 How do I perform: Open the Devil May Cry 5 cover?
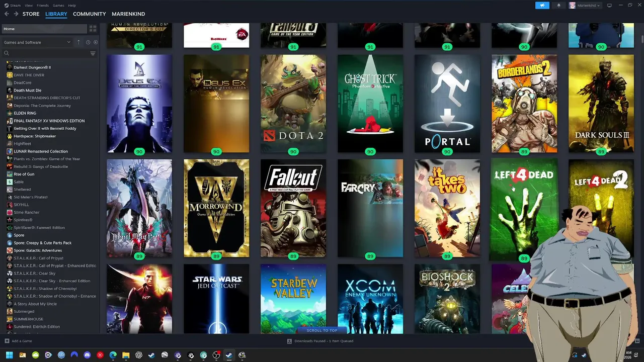coord(139,208)
